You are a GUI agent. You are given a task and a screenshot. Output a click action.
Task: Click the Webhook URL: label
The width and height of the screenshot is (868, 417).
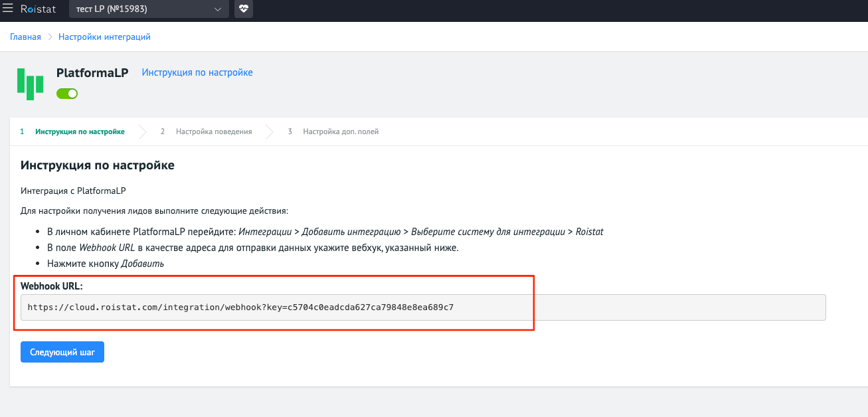coord(52,286)
